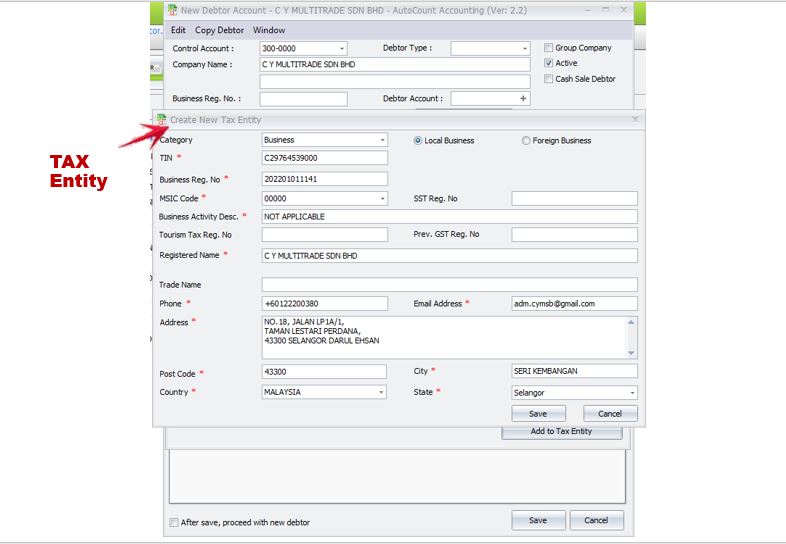
Task: Click the plus icon in Debtor Account field
Action: coord(523,98)
